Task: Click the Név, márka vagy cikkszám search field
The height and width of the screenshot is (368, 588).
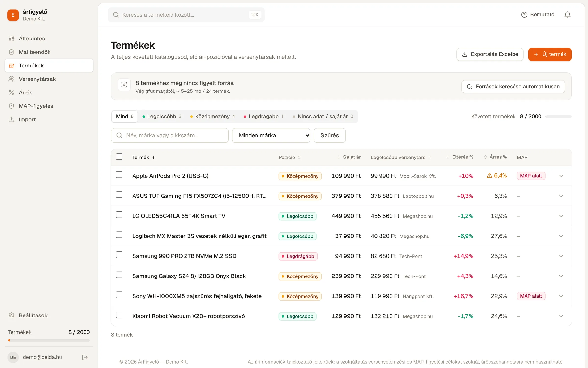Action: tap(170, 135)
